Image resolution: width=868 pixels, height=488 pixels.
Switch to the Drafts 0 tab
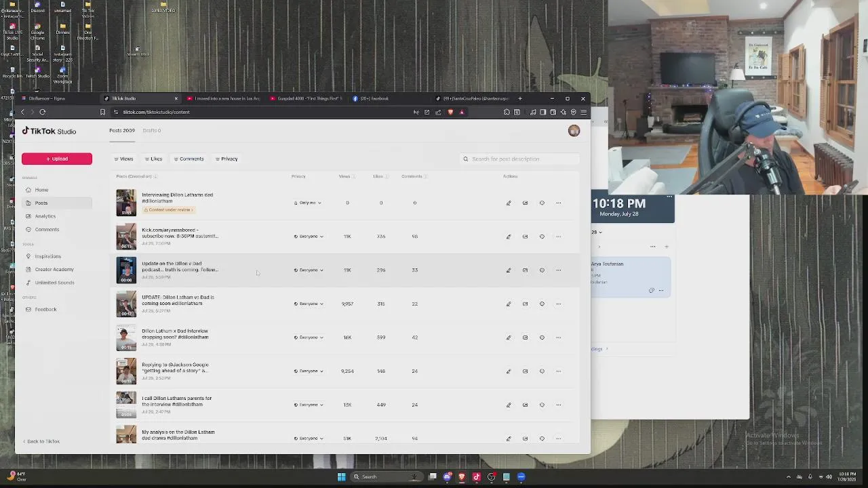[152, 130]
